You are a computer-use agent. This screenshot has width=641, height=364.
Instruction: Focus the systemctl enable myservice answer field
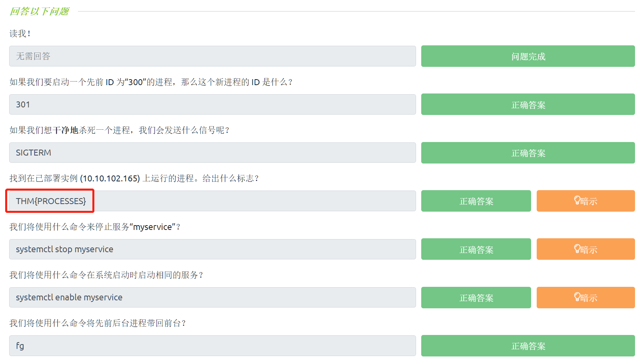[212, 298]
